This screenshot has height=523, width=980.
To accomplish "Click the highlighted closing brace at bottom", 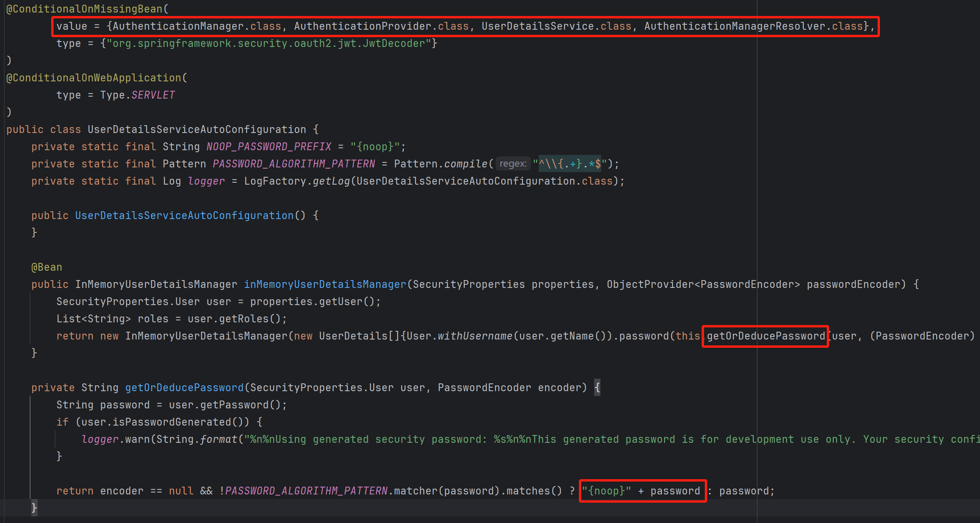I will click(x=34, y=508).
